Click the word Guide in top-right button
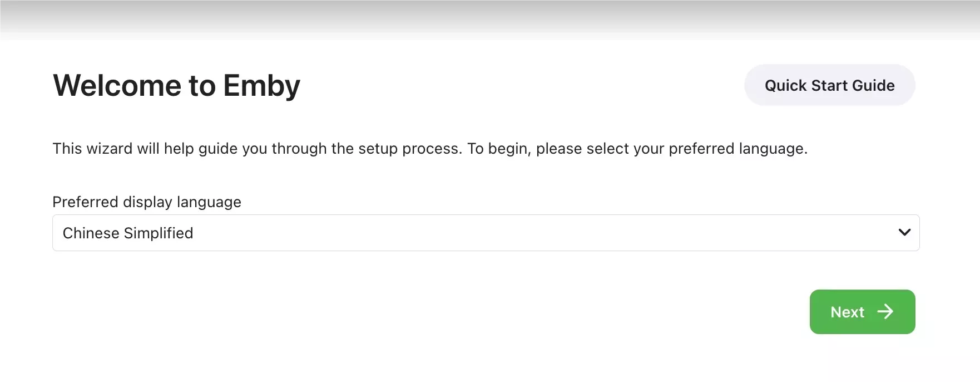980x382 pixels. pos(873,85)
